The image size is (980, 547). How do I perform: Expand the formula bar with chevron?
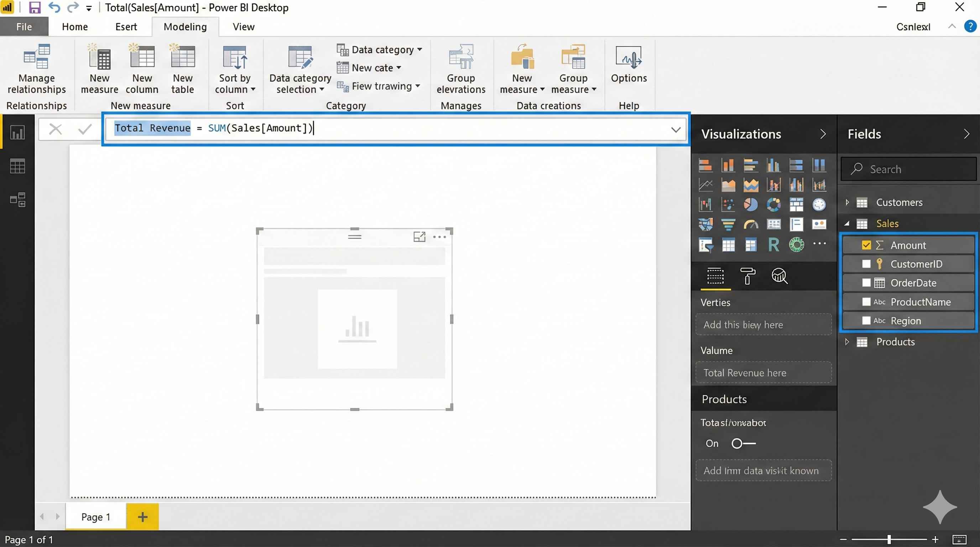[x=676, y=130]
